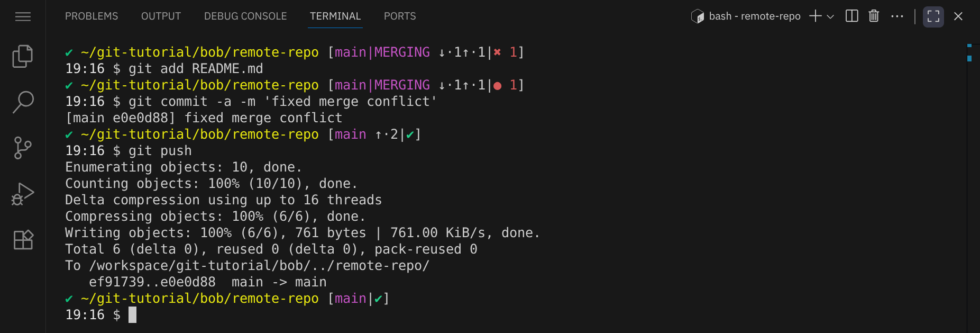Switch to the OUTPUT tab
The image size is (980, 333).
(x=161, y=16)
